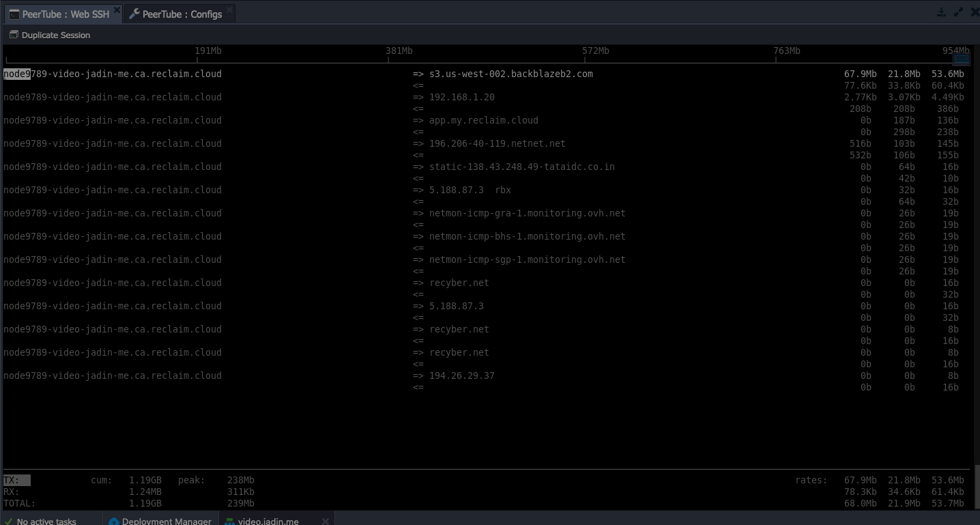This screenshot has width=980, height=525.
Task: Minimize the panel with the download-arrow icon
Action: click(941, 12)
